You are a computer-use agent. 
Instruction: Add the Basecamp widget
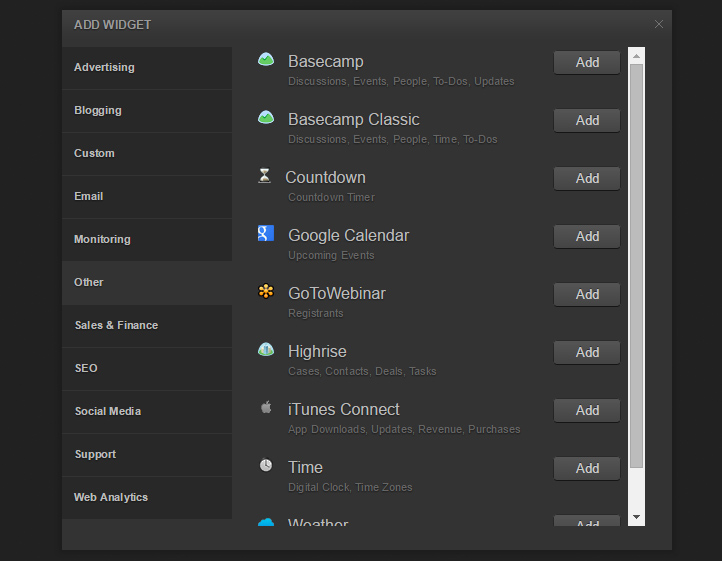point(587,62)
